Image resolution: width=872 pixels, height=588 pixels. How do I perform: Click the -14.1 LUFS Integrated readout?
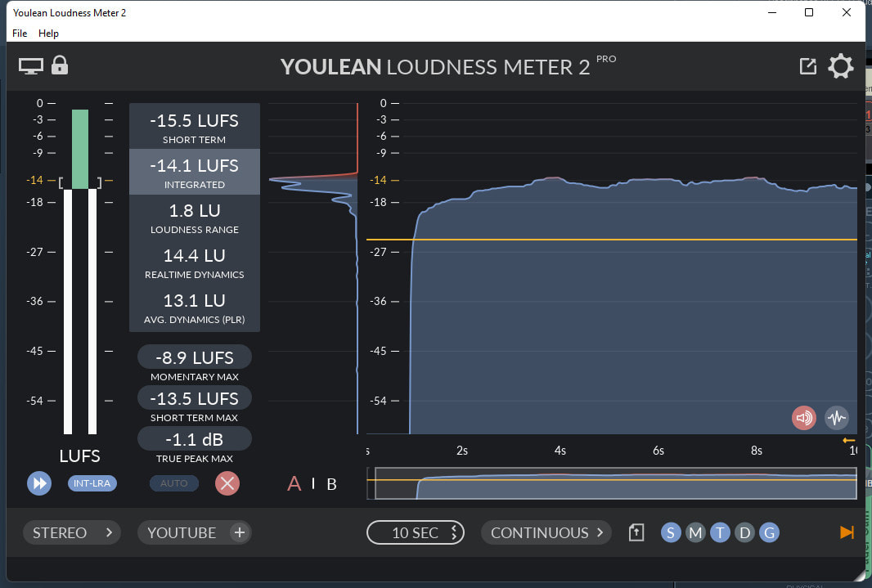pyautogui.click(x=195, y=172)
